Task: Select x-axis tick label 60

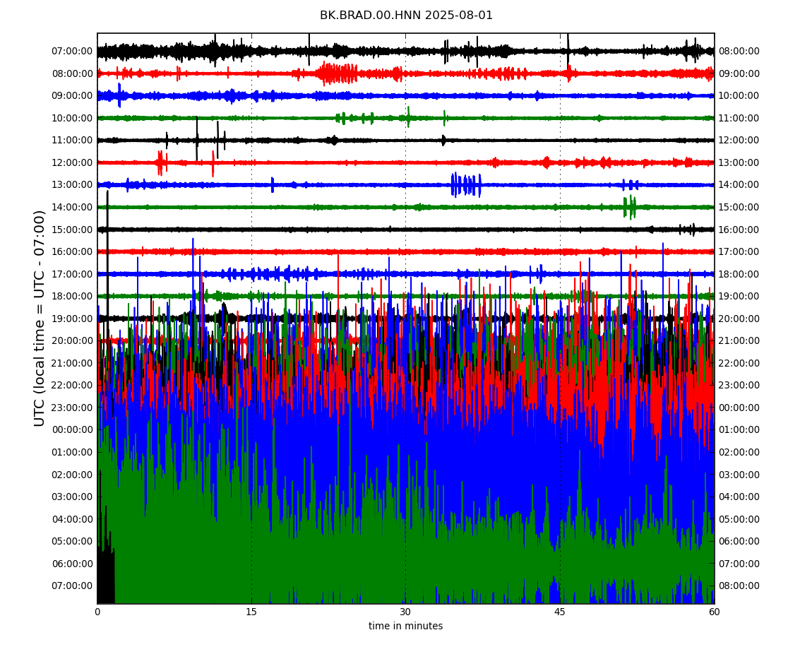Action: pyautogui.click(x=714, y=612)
